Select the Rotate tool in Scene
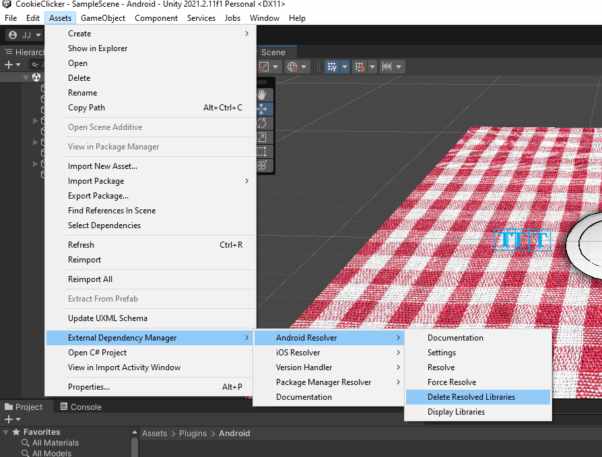 point(262,123)
